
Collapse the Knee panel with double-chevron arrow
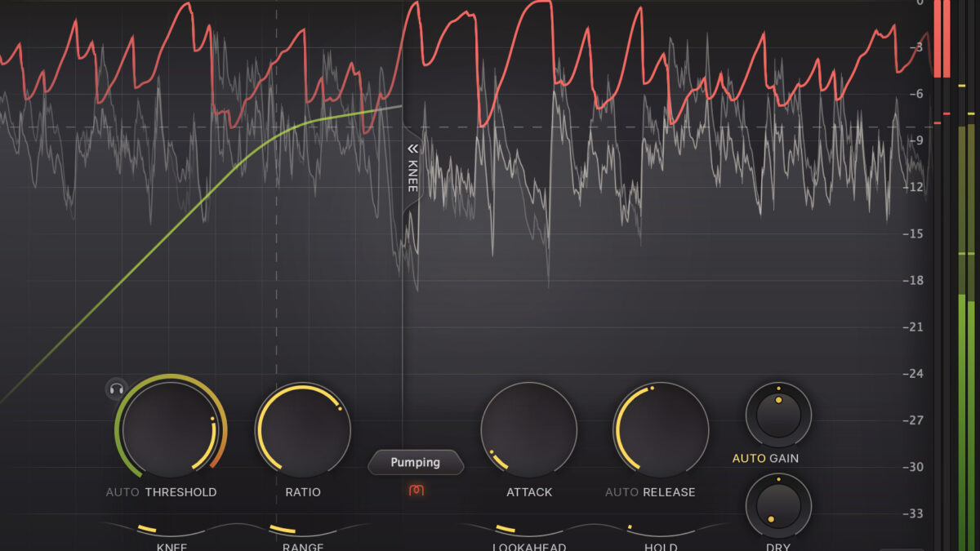412,149
